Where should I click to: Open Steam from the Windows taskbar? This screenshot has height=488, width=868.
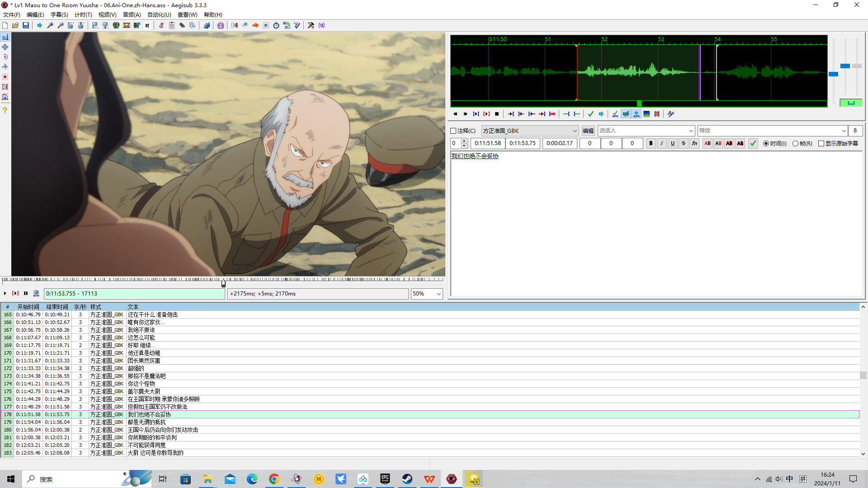[x=407, y=479]
